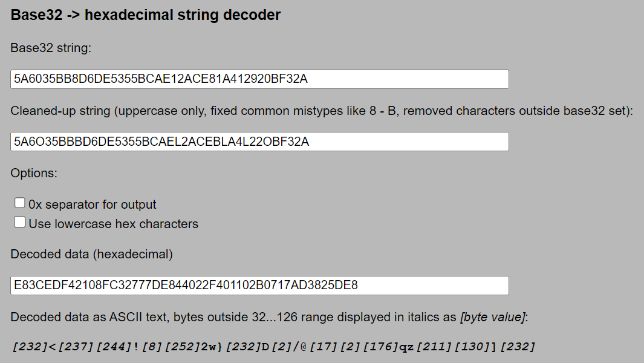Click the "Use lowercase hex characters" label
The image size is (644, 363).
[114, 224]
